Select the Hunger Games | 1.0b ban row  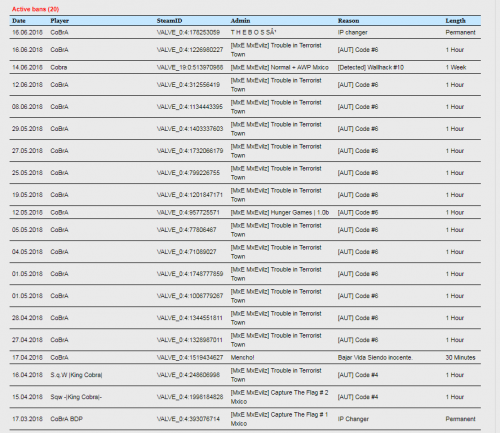pyautogui.click(x=245, y=212)
